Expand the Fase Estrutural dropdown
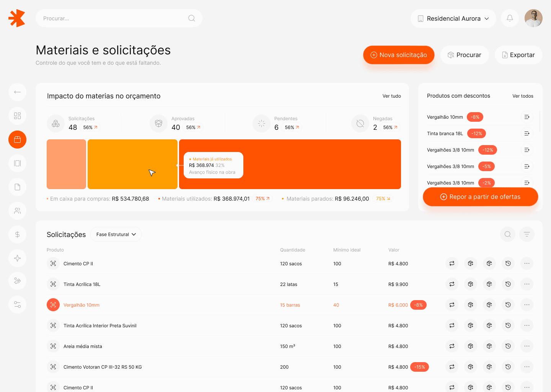Image resolution: width=551 pixels, height=392 pixels. tap(116, 234)
